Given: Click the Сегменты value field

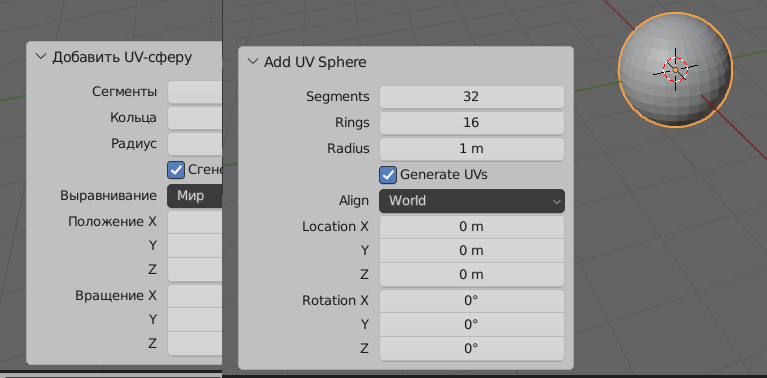Looking at the screenshot, I should 195,92.
